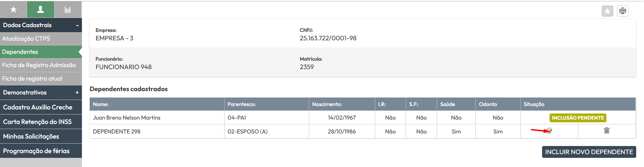This screenshot has height=167, width=644.
Task: Click the printer icon to print
Action: click(622, 11)
